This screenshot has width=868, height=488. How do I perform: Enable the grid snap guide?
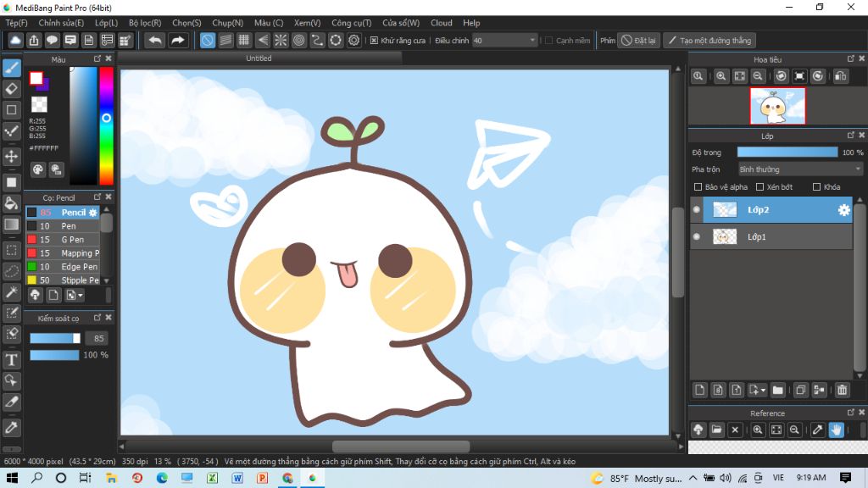244,41
